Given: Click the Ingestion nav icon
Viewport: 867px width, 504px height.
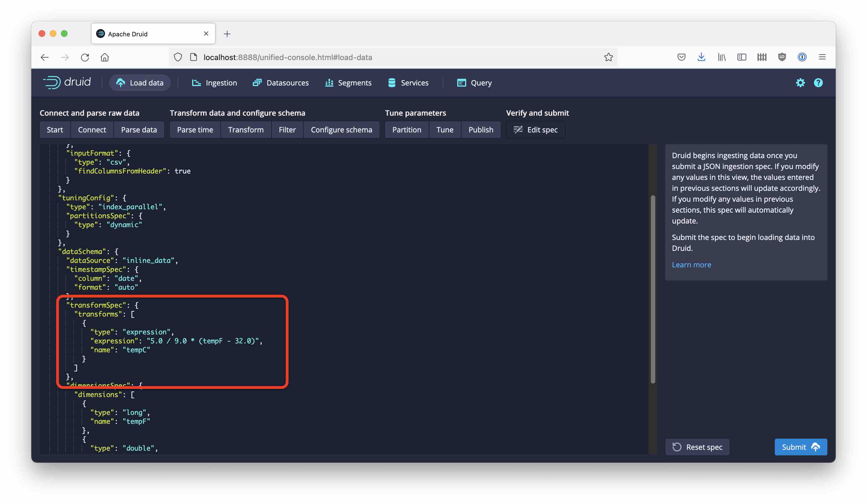Looking at the screenshot, I should pos(198,83).
